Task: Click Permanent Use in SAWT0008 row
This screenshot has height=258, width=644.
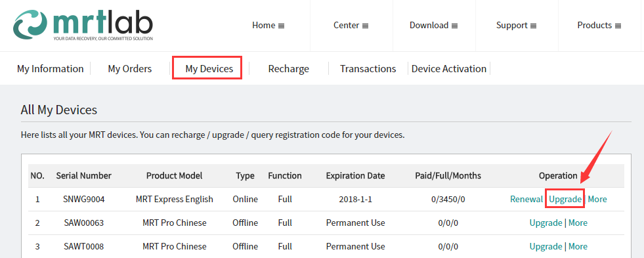Action: tap(355, 246)
